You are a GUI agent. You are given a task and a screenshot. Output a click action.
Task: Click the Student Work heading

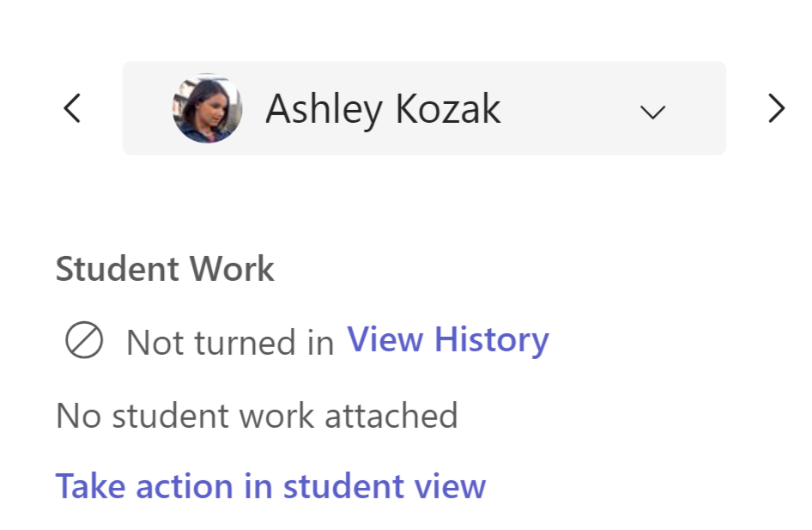165,269
